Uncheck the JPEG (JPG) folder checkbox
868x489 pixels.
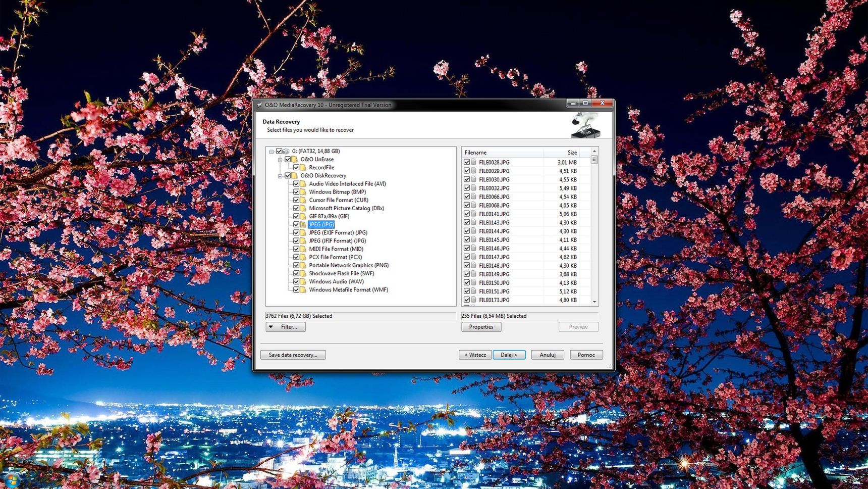(x=296, y=224)
